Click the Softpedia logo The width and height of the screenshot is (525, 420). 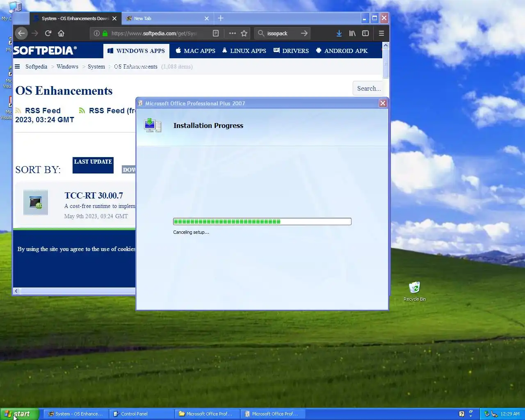tap(45, 50)
